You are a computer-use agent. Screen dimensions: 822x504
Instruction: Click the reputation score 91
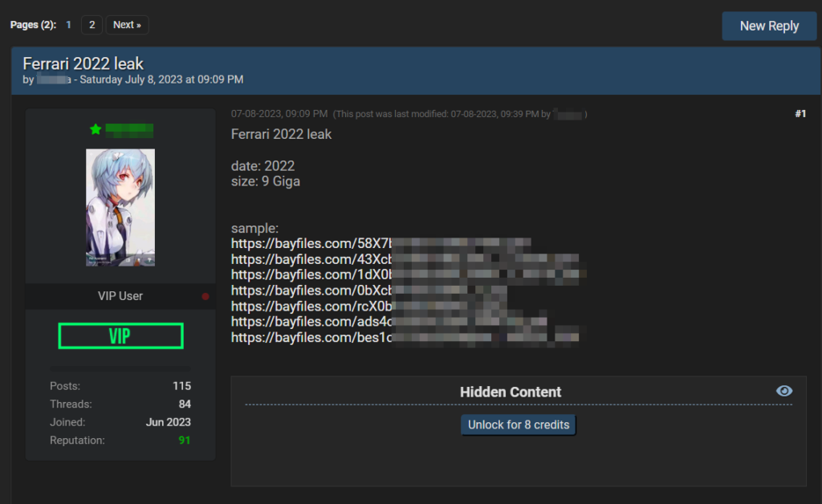184,440
